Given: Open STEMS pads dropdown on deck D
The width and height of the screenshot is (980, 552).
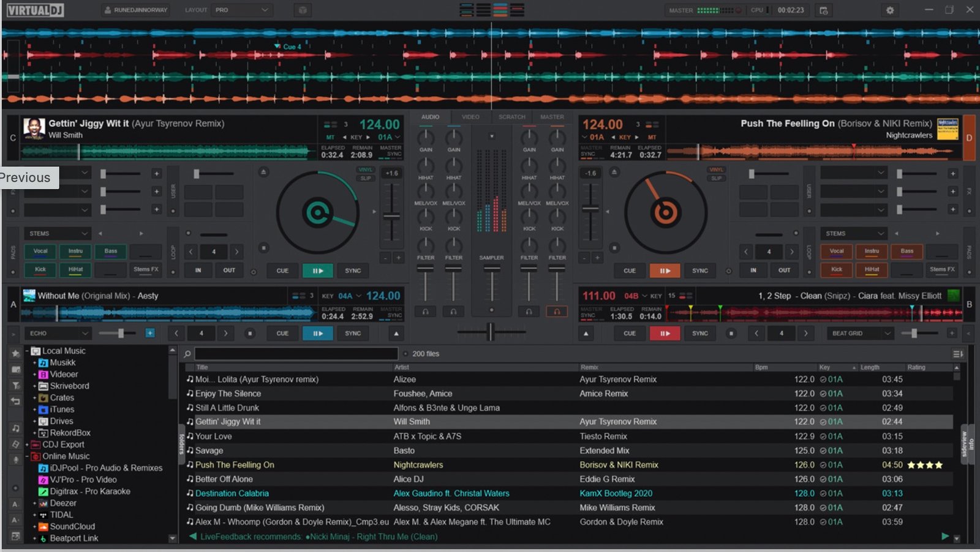Looking at the screenshot, I should point(854,234).
